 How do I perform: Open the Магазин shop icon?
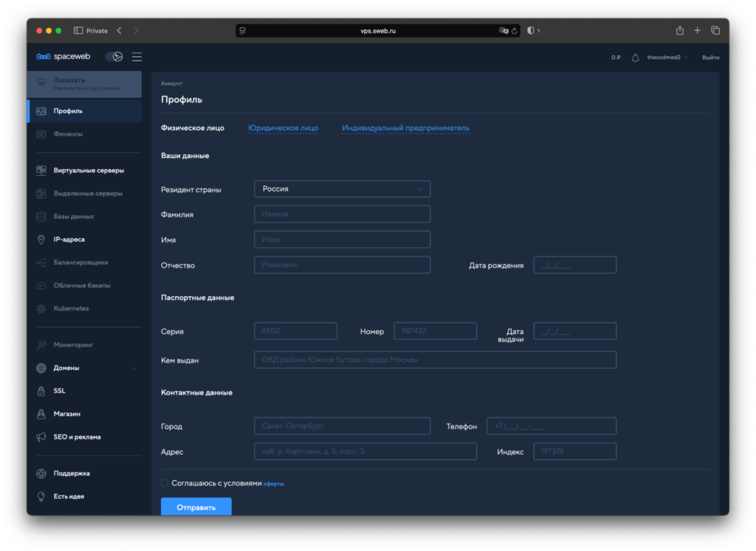pyautogui.click(x=41, y=414)
